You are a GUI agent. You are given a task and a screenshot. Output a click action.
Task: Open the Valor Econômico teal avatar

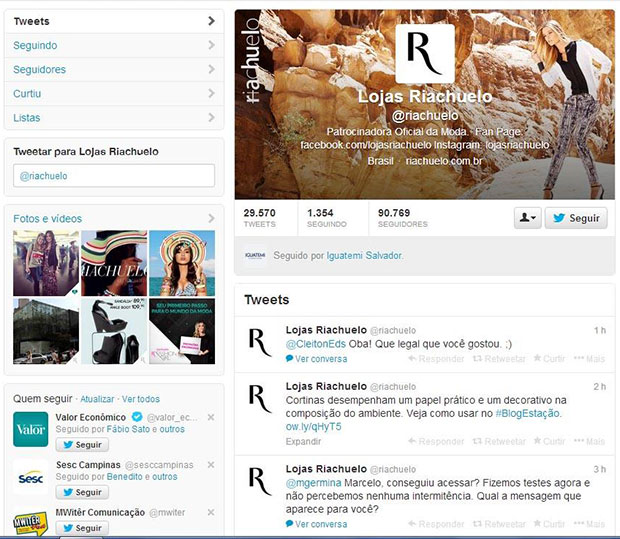click(30, 429)
